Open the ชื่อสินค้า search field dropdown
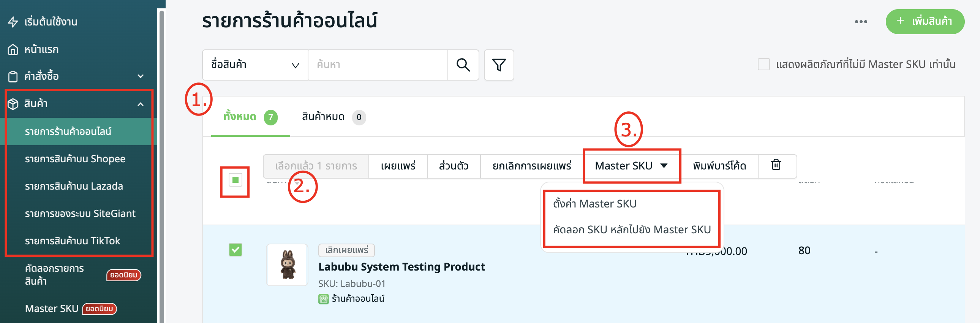 pyautogui.click(x=255, y=65)
